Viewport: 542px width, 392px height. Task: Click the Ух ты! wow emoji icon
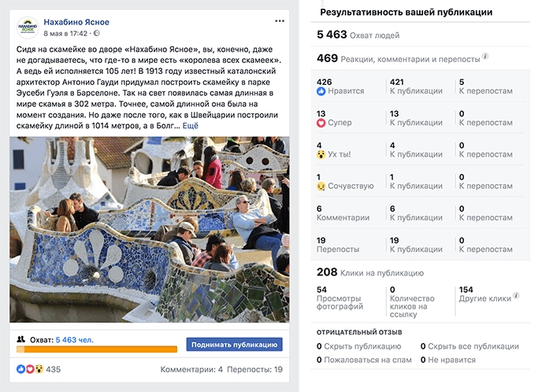pyautogui.click(x=321, y=155)
